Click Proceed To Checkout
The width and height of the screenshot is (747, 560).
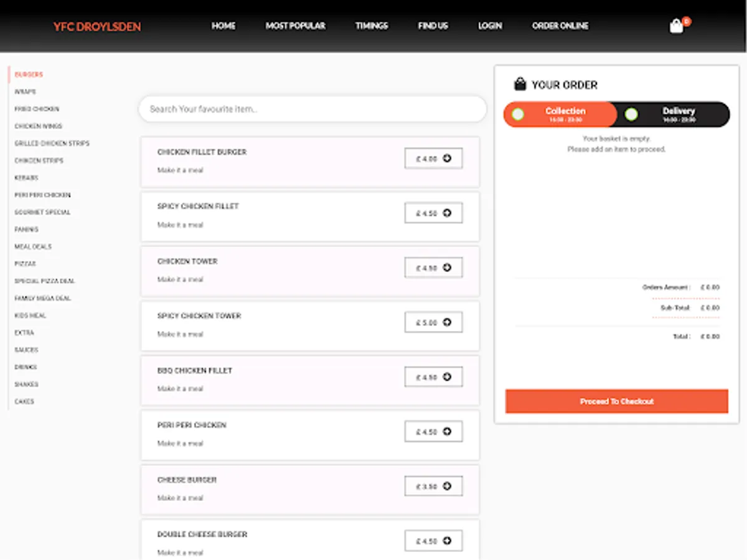pyautogui.click(x=616, y=401)
